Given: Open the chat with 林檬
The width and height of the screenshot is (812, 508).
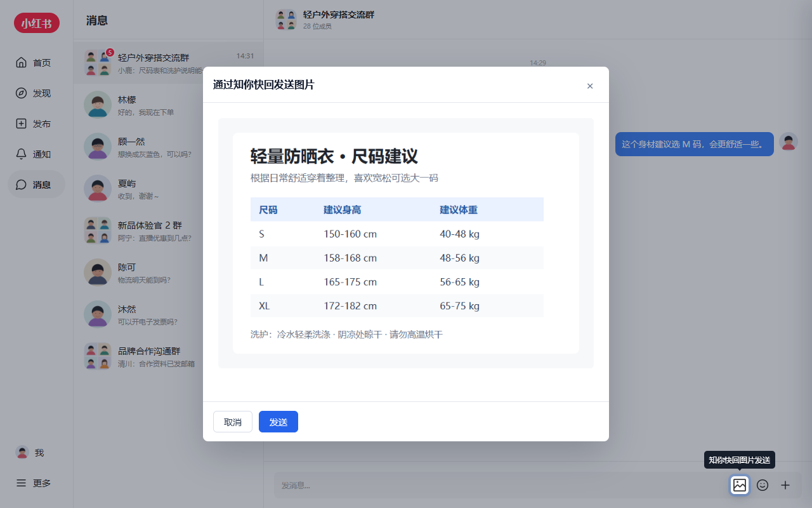Looking at the screenshot, I should tap(169, 105).
